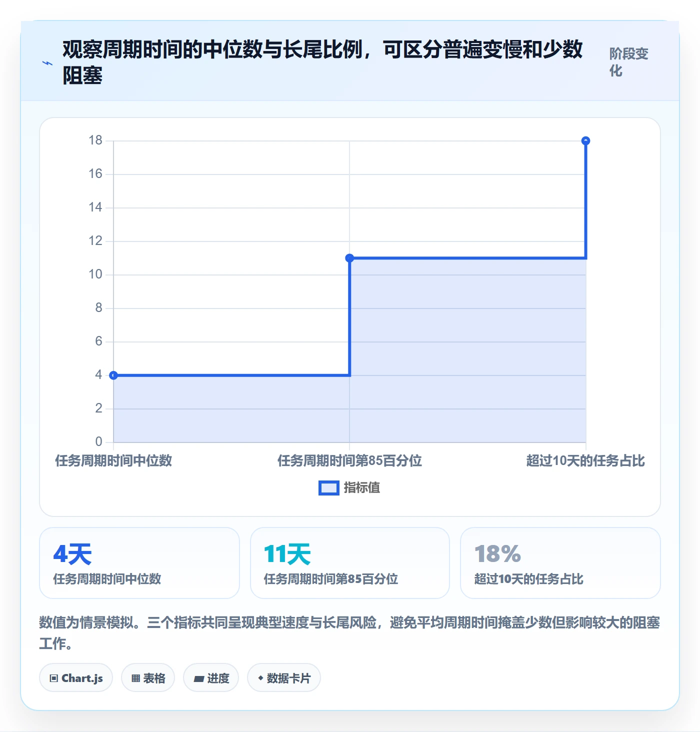Toggle the 指标值 legend color box
The width and height of the screenshot is (700, 732).
pos(328,488)
